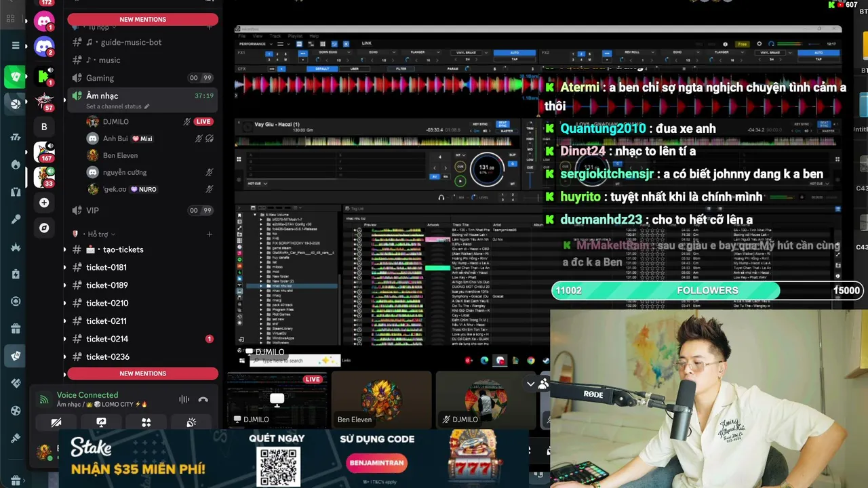
Task: Open the basketball sports icon in sidebar
Action: coord(16,104)
